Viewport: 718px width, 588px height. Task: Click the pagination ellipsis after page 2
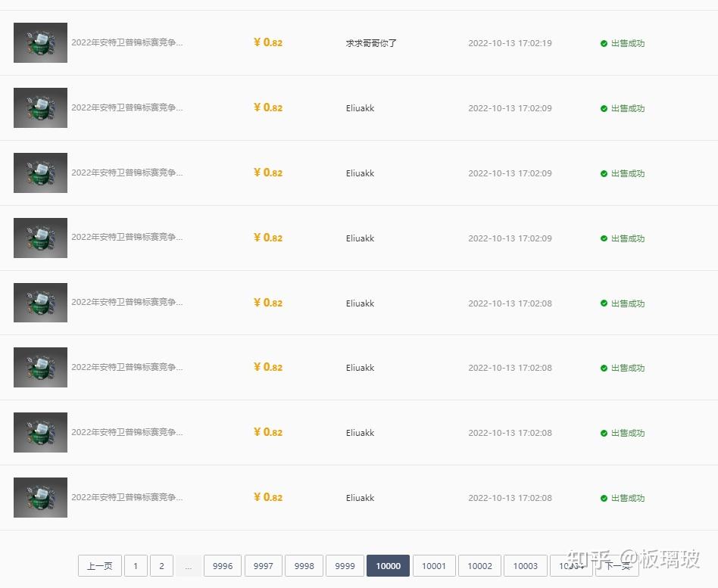pyautogui.click(x=188, y=565)
